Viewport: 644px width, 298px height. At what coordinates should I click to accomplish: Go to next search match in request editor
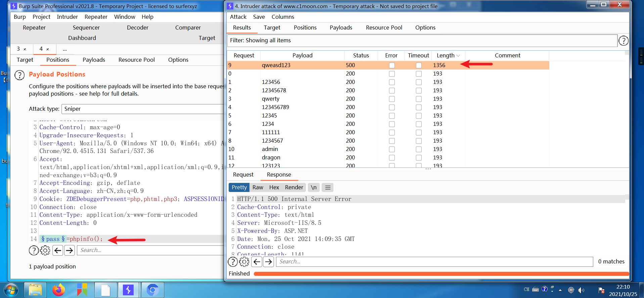tap(70, 250)
